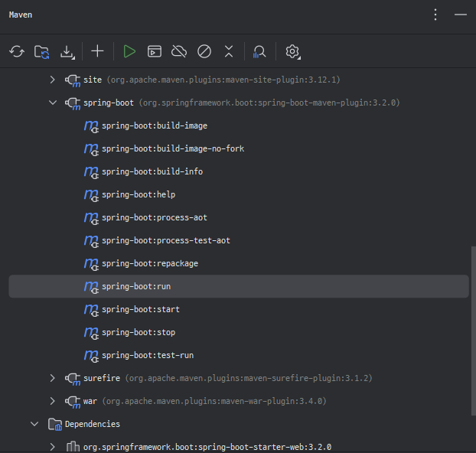Collapse the Dependencies node
This screenshot has width=476, height=453.
coord(34,424)
